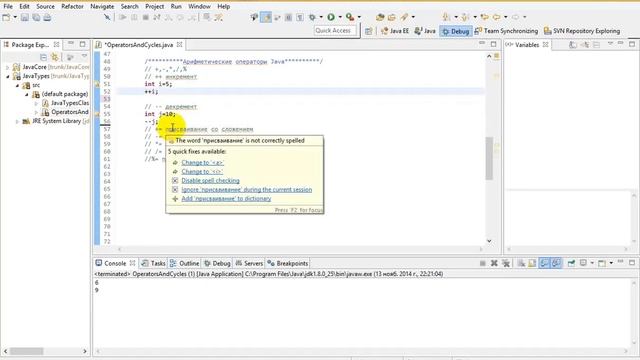The image size is (640, 360).
Task: Open the Project menu
Action: 155,7
